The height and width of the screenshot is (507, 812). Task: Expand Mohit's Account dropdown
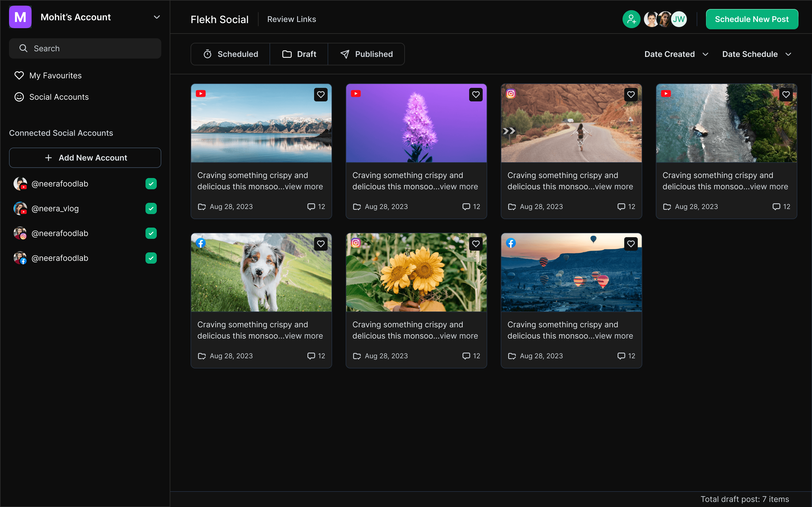click(157, 17)
